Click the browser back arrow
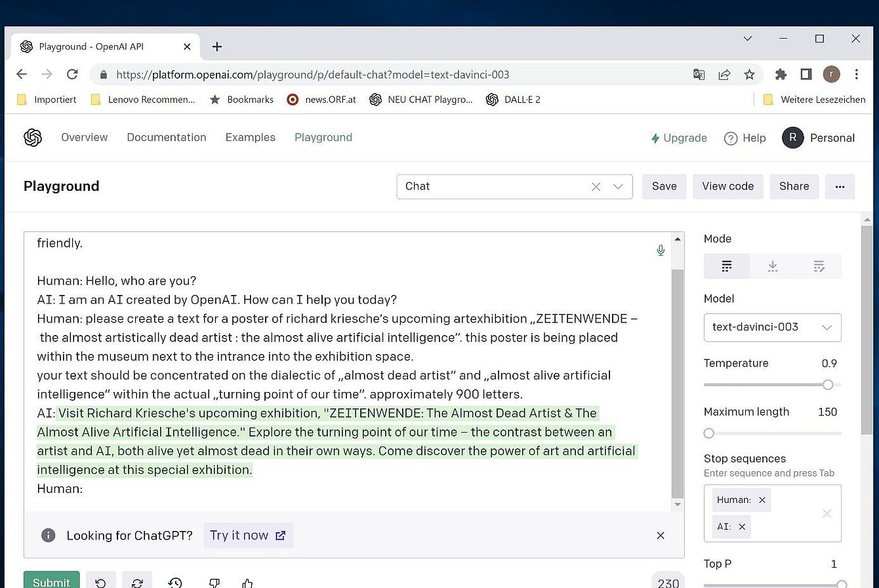The height and width of the screenshot is (588, 879). 22,74
